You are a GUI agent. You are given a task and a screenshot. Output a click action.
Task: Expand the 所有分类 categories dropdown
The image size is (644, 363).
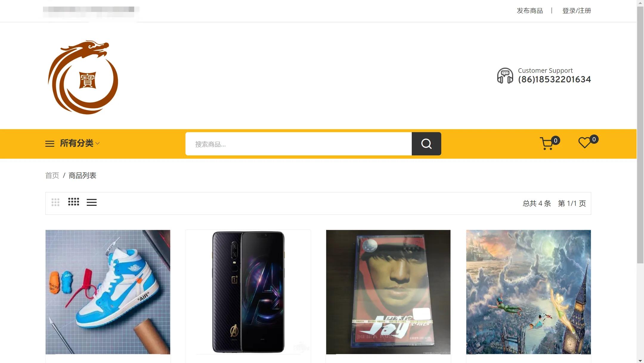tap(77, 143)
